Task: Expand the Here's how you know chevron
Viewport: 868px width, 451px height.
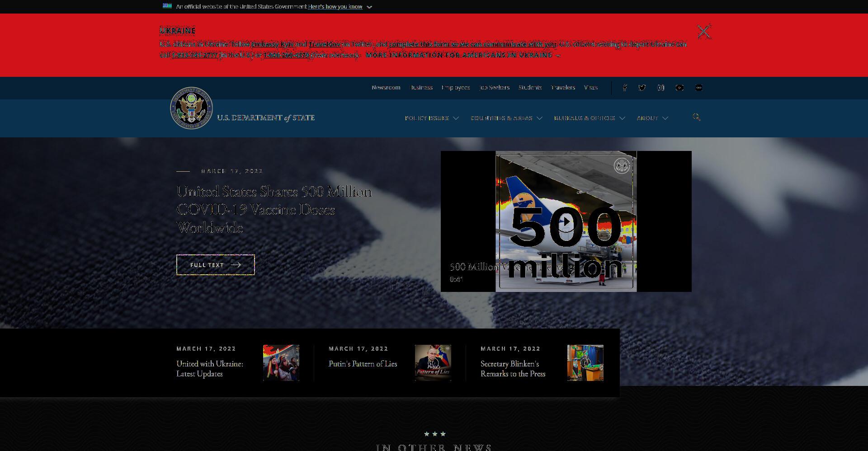Action: click(x=369, y=7)
